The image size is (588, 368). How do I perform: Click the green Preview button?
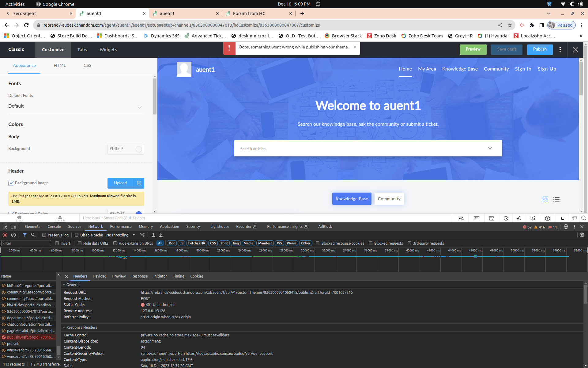pos(473,49)
